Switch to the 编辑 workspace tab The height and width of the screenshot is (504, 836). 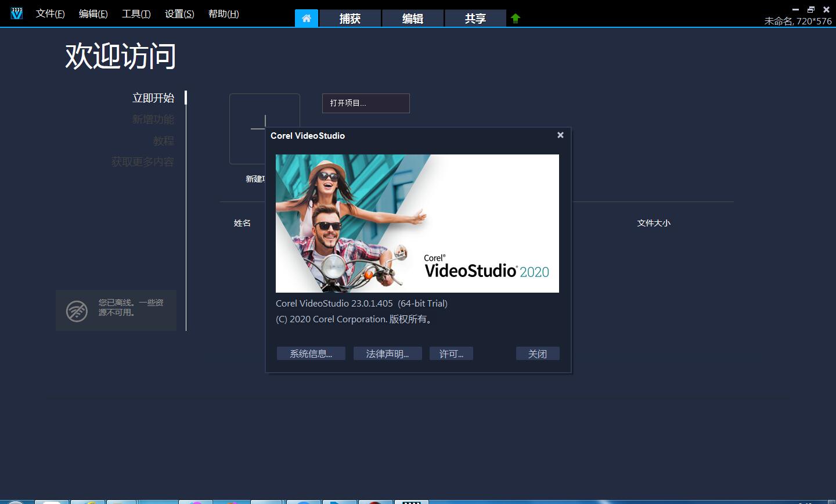(x=413, y=18)
